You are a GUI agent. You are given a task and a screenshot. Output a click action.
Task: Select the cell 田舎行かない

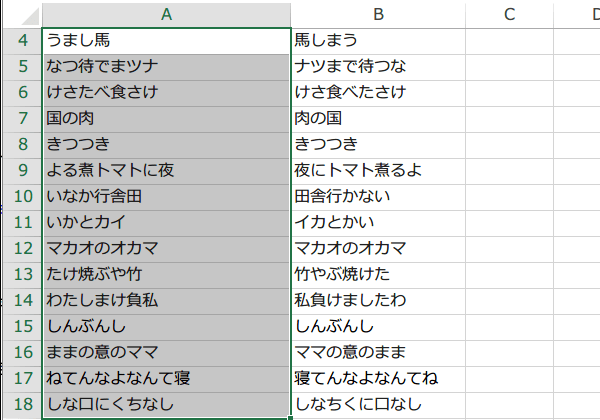coord(378,196)
